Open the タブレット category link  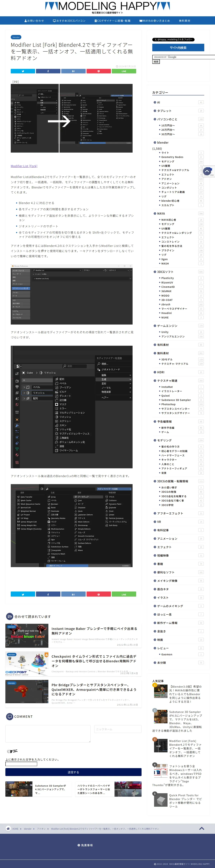tap(164, 111)
